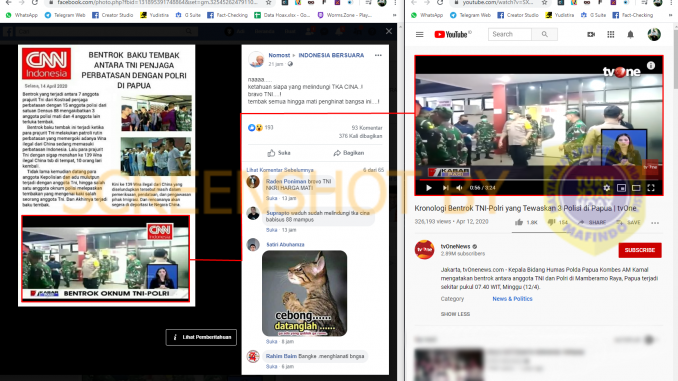Open the video info card icon
Screen dimensions: 678x381
click(651, 66)
